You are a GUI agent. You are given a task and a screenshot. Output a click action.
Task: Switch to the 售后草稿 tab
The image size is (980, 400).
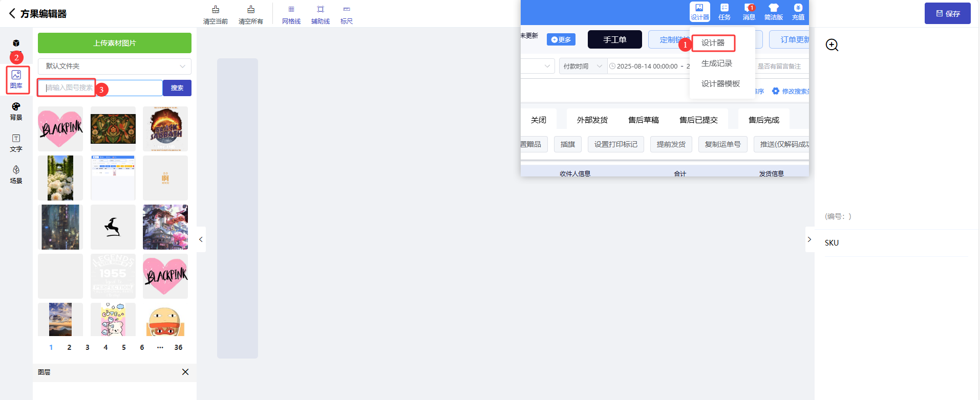(x=644, y=120)
